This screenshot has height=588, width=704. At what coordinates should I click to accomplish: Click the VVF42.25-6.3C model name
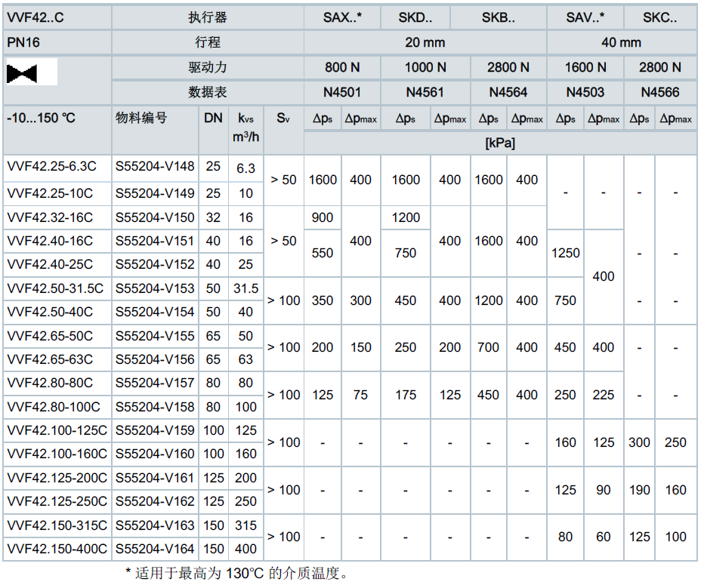point(51,168)
